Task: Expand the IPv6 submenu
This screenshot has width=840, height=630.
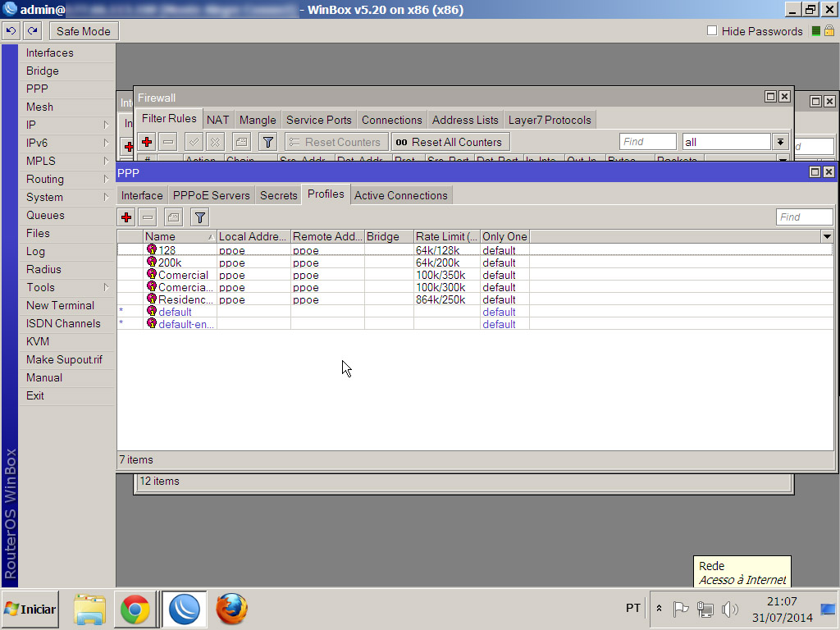Action: [106, 143]
